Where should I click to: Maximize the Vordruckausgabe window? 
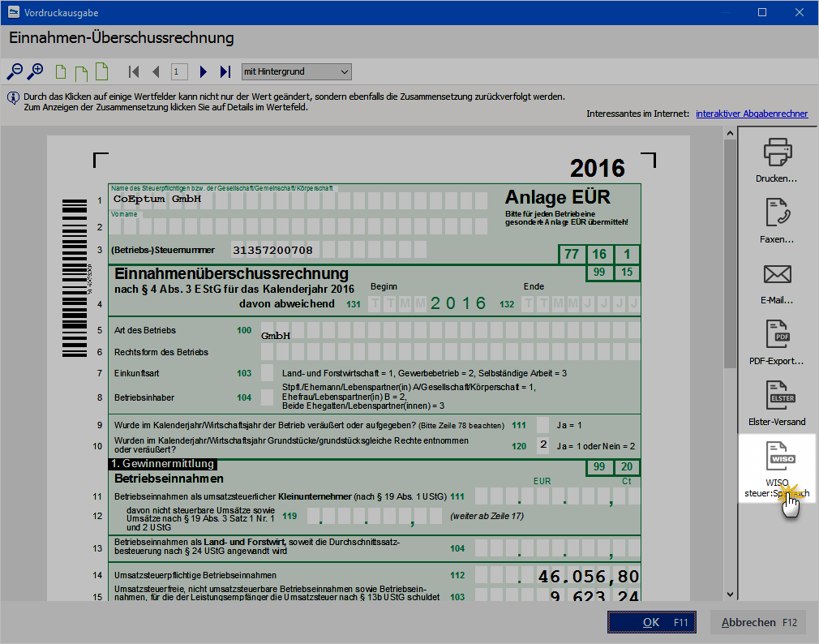(x=762, y=12)
